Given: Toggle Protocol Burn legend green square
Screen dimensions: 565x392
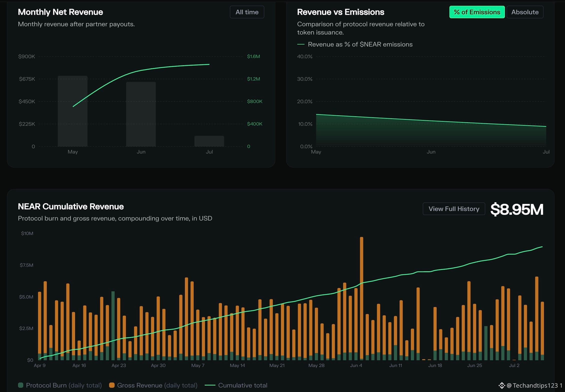Looking at the screenshot, I should 21,385.
